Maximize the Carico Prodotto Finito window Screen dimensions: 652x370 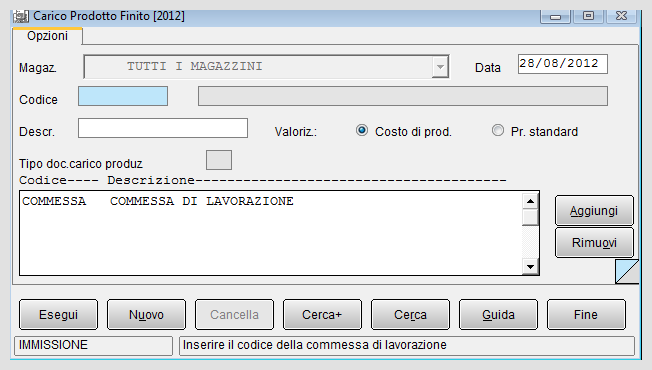[x=588, y=17]
